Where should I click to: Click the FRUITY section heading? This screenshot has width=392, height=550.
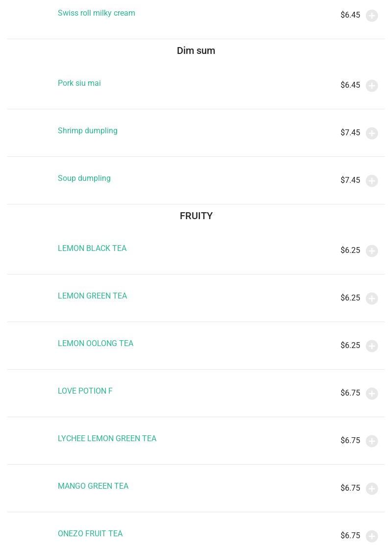(196, 216)
